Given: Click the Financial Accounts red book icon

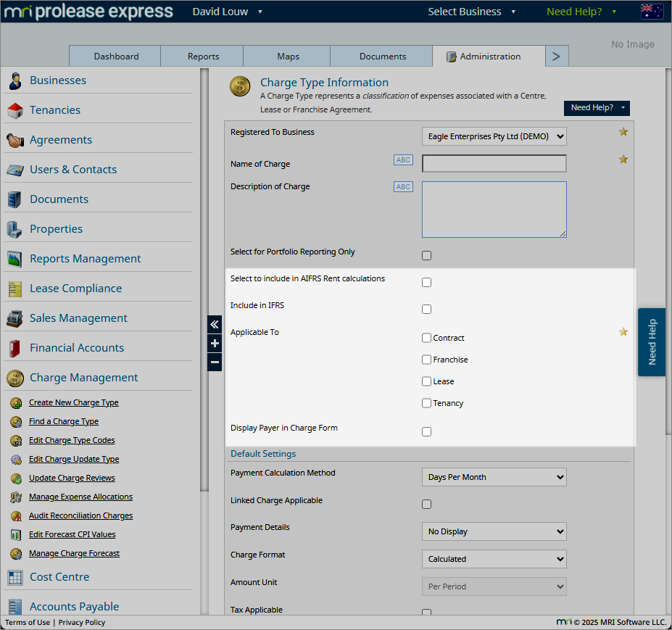Looking at the screenshot, I should [14, 348].
